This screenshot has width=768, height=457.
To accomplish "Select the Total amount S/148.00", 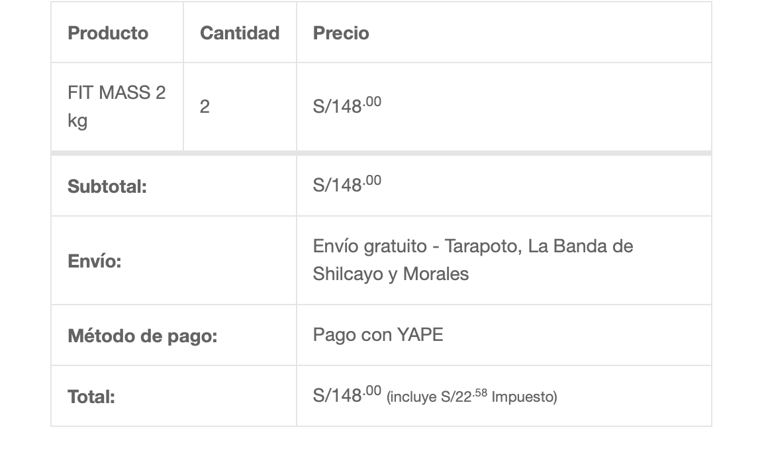I will click(346, 395).
